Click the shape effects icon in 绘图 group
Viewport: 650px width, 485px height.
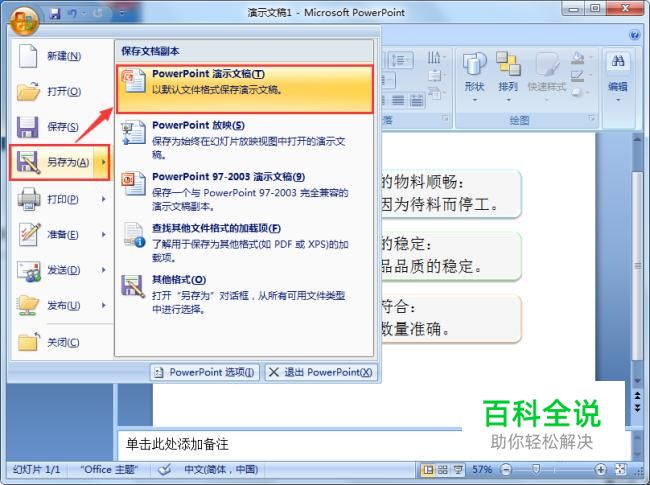(x=579, y=93)
